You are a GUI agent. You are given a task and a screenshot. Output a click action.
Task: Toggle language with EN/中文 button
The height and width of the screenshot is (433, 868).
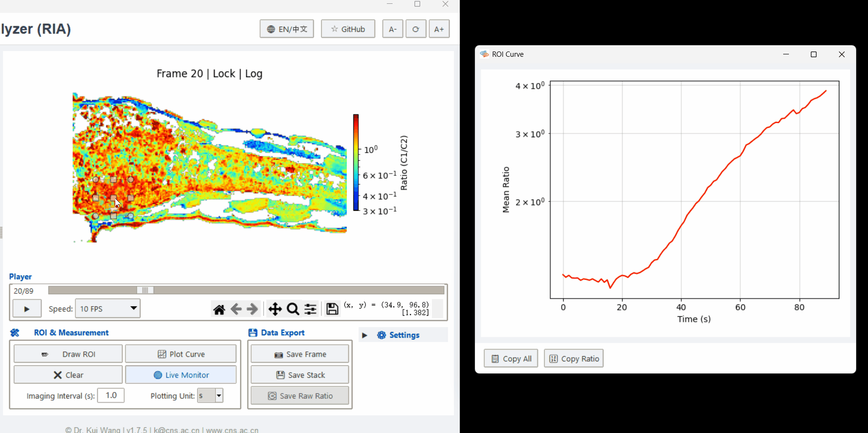point(286,29)
